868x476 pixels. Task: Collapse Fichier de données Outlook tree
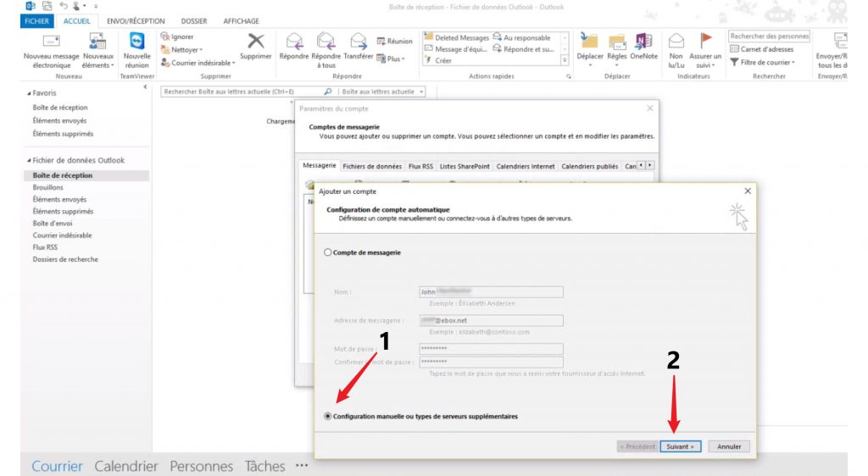pos(29,160)
